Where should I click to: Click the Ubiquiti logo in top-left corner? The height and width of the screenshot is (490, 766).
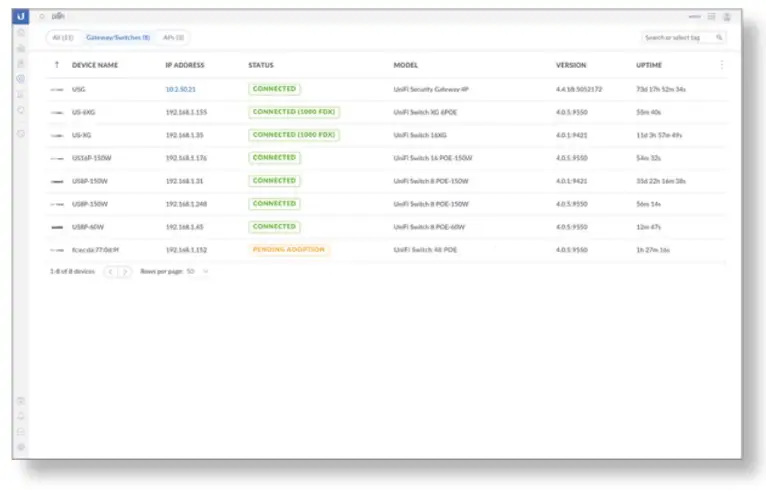click(x=21, y=16)
